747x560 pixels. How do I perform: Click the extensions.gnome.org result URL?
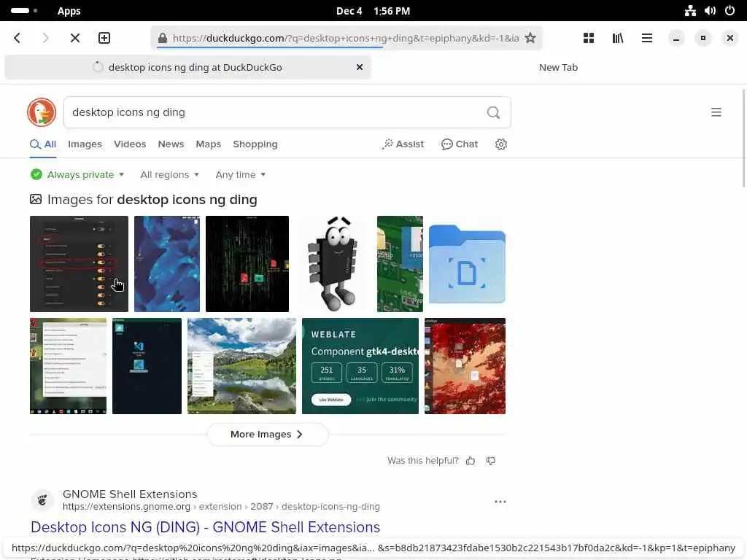click(222, 506)
